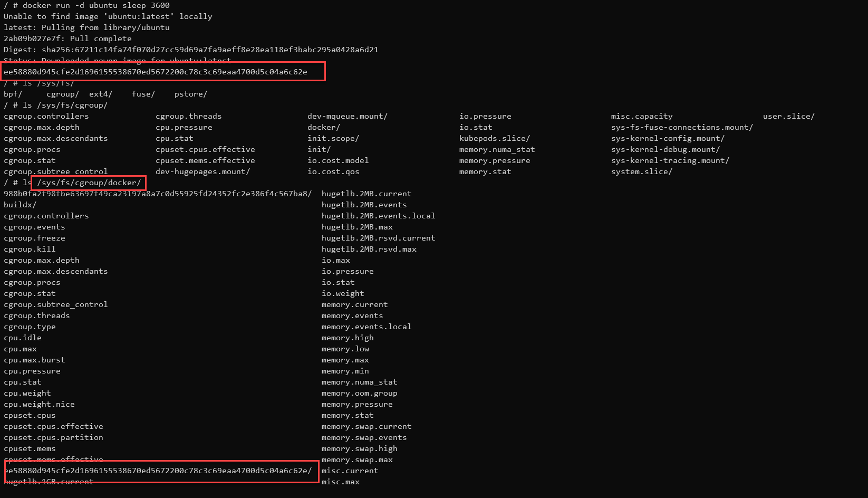Select the highlighted container ID ee58880d945cfe...
Screen dimensions: 868x498
tap(156, 71)
